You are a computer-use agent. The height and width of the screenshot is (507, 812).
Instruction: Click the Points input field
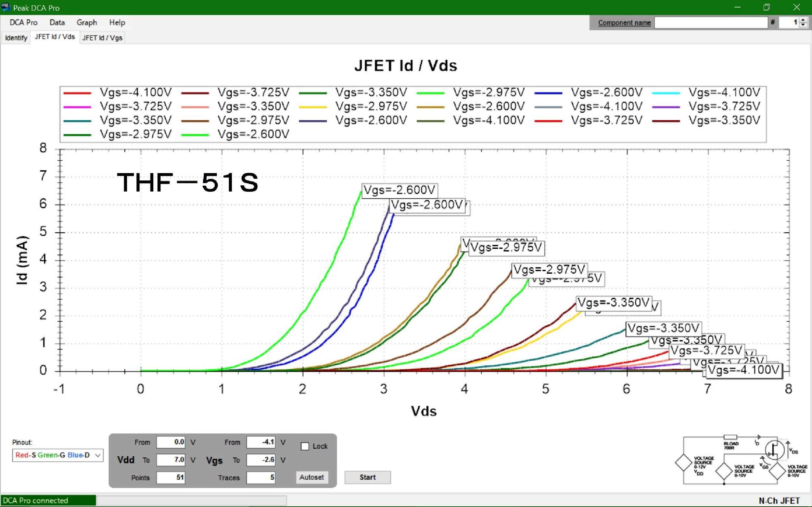point(171,477)
